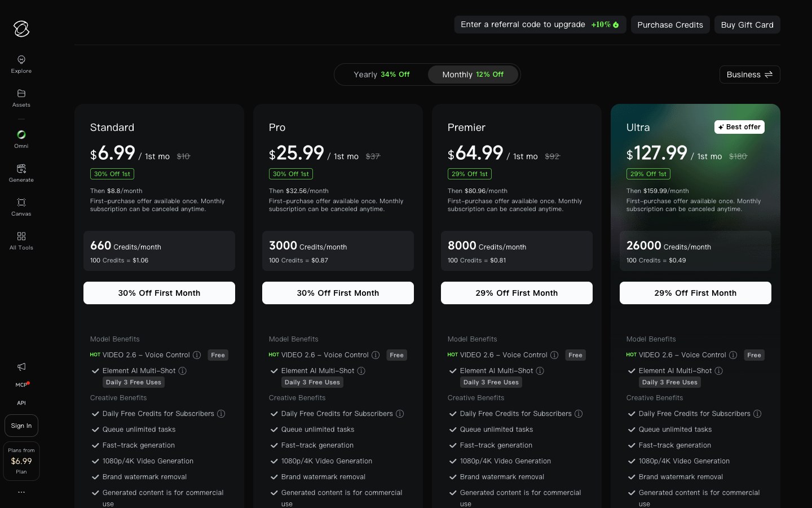Click the Pro 30% Off 1st badge
The image size is (812, 508).
[x=291, y=174]
